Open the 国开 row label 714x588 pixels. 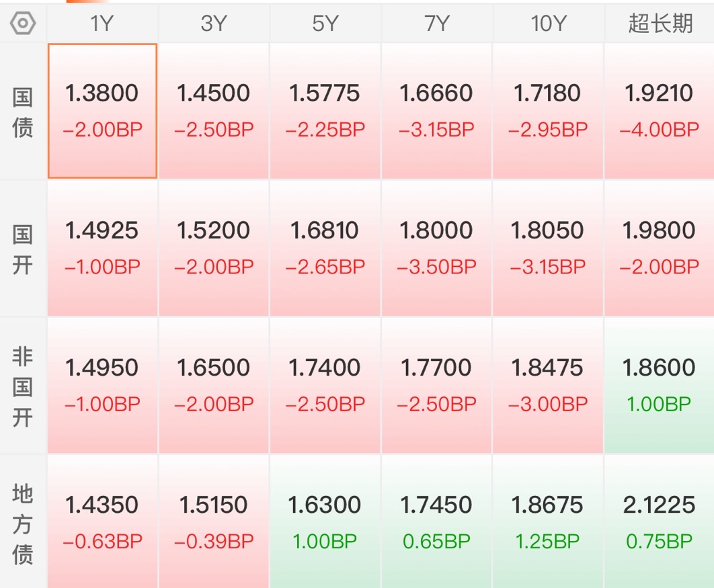pos(23,249)
